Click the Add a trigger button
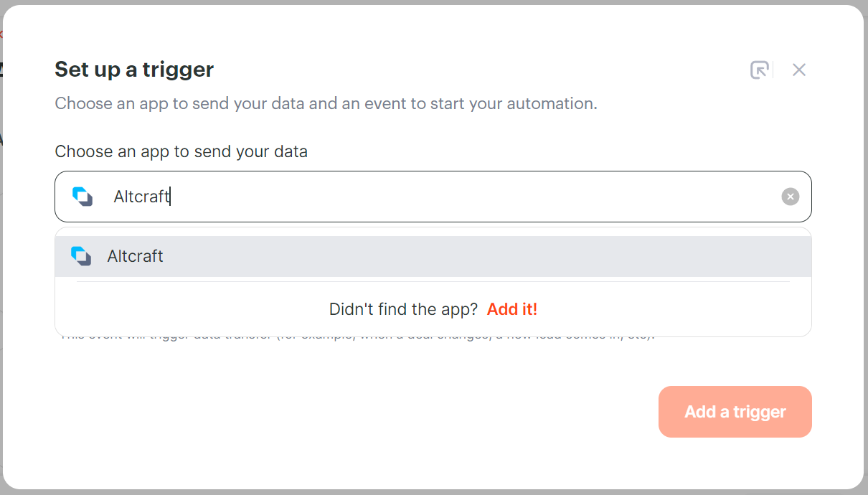This screenshot has height=495, width=868. 735,412
